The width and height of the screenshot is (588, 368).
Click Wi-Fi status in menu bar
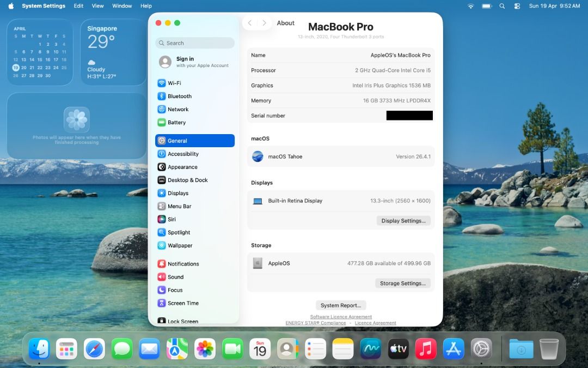(470, 5)
